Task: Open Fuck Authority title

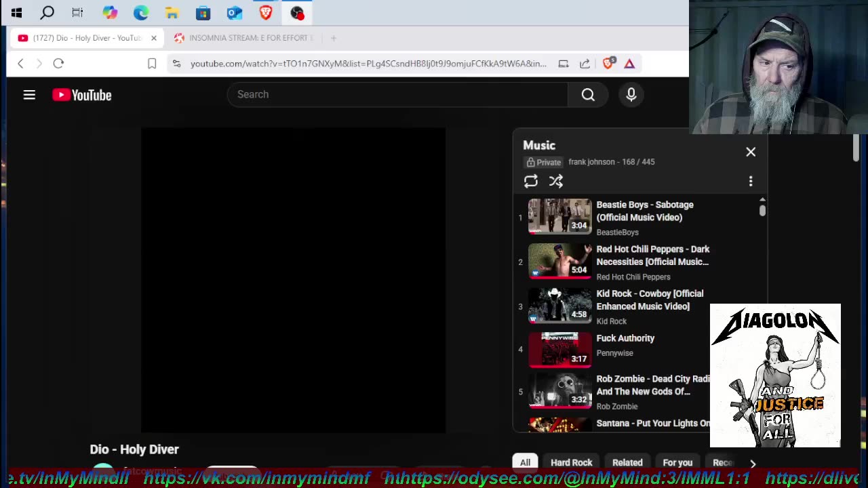Action: [625, 338]
